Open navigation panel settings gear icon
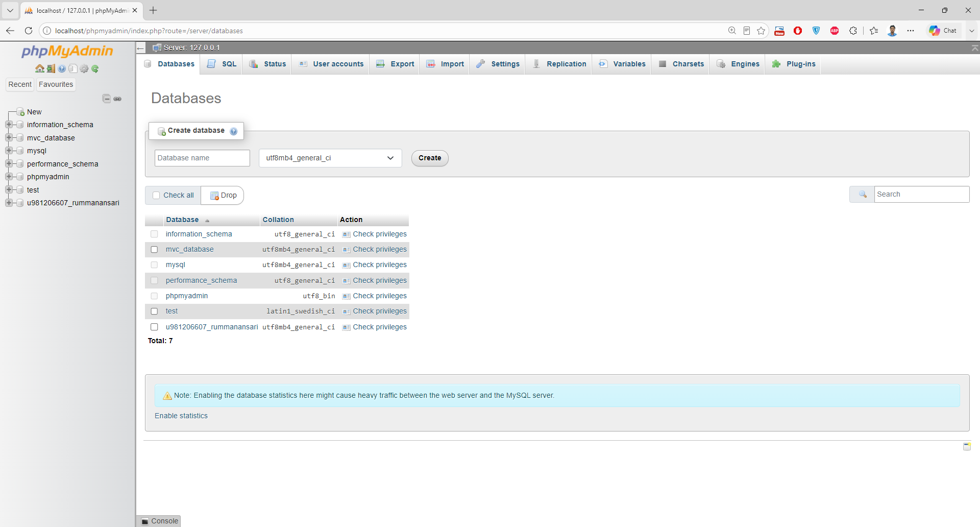This screenshot has width=980, height=527. point(84,68)
